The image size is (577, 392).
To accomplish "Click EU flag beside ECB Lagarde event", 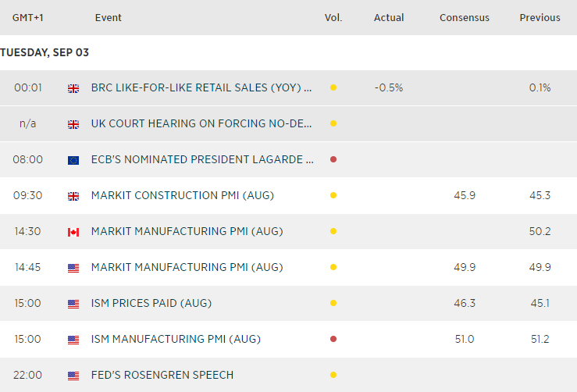I will 73,160.
